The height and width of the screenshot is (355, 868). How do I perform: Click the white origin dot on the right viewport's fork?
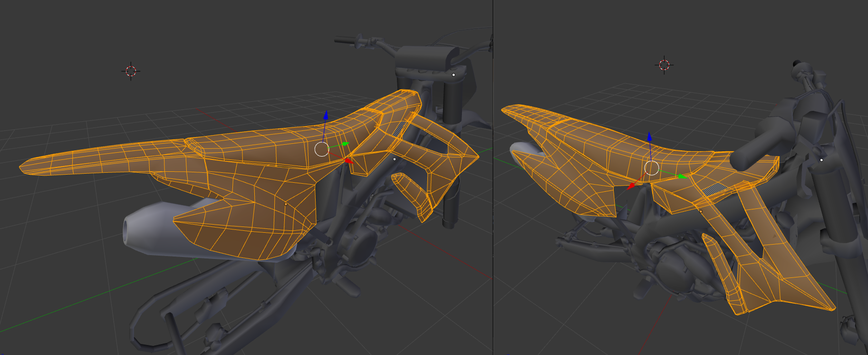[x=821, y=160]
